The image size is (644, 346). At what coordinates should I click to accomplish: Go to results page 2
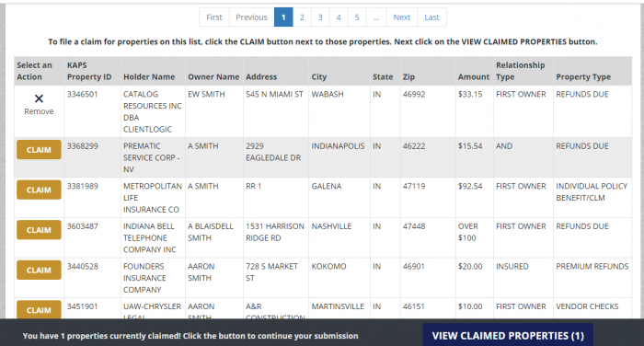point(302,17)
